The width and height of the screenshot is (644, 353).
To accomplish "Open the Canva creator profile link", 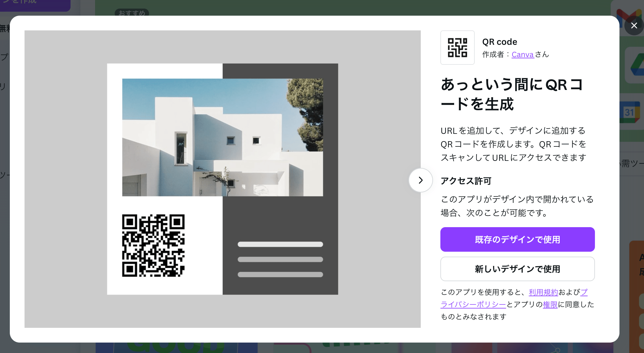I will (x=522, y=54).
